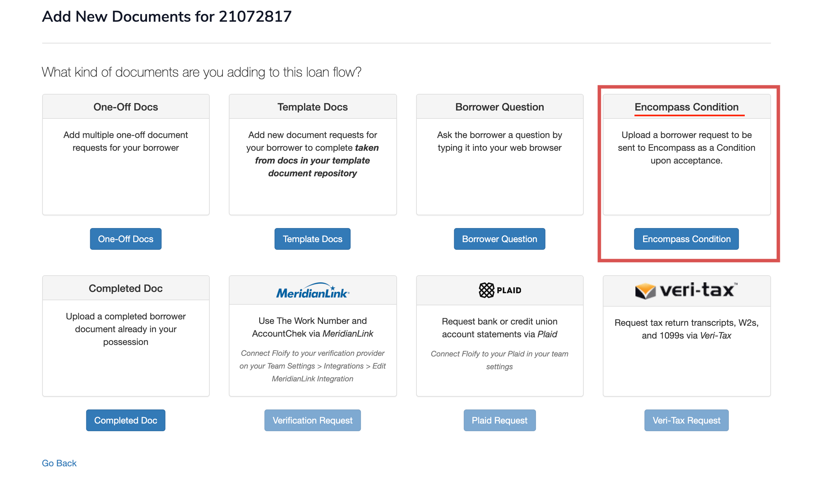Click the Template Docs card description
Screen dimensions: 840x504
[312, 154]
